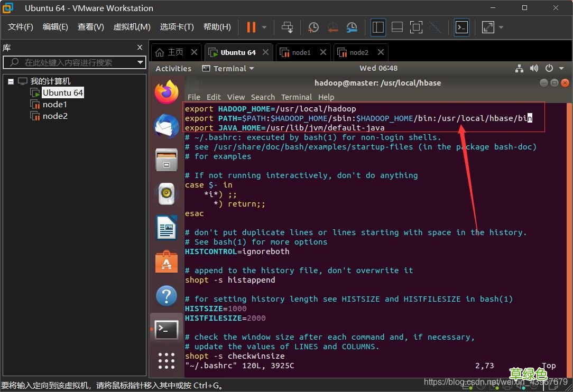Take a snapshot using the snapshot toolbar icon
Screen dimensions: 573x392
coord(313,27)
